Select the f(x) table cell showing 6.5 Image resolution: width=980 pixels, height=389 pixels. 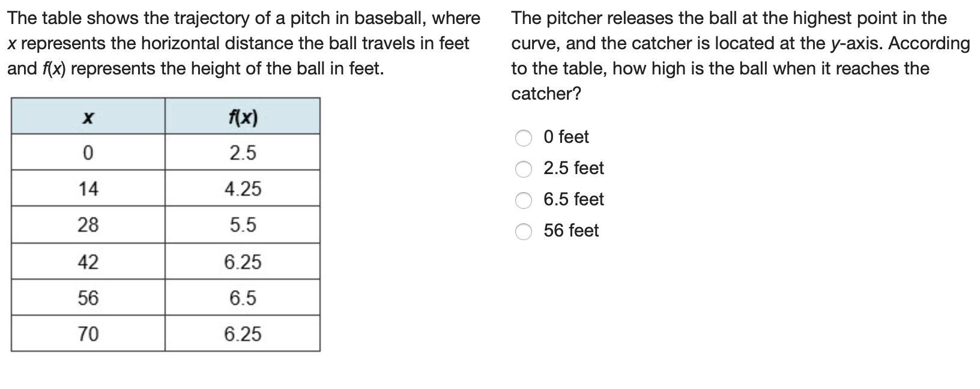[243, 298]
